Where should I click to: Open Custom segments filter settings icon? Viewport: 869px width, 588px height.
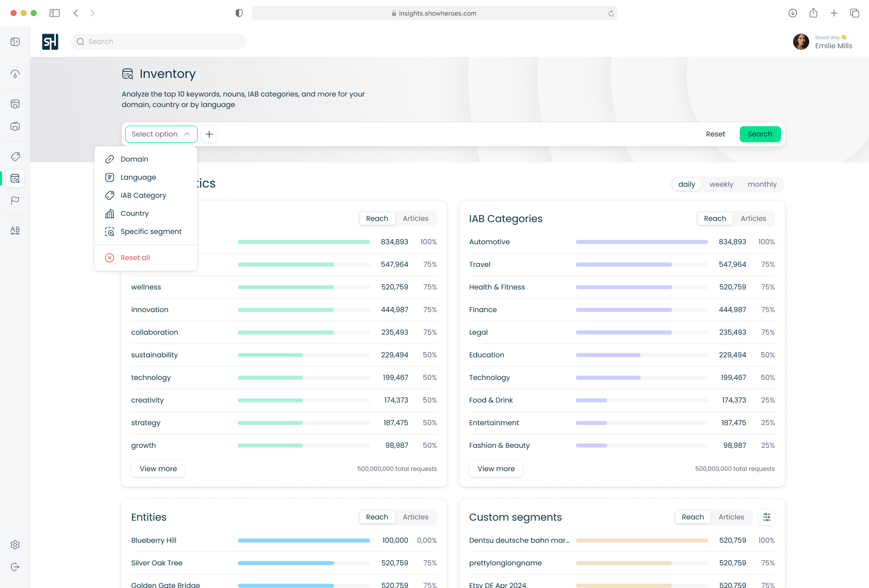click(767, 517)
